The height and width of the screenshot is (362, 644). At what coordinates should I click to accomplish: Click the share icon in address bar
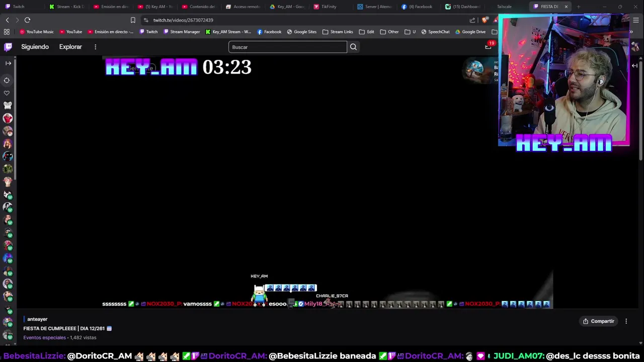coord(472,20)
